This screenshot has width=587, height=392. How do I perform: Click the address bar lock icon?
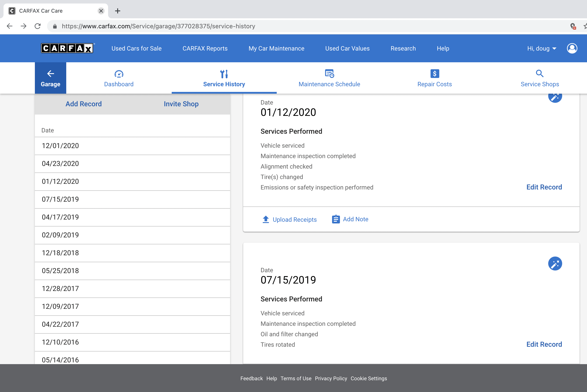point(55,26)
